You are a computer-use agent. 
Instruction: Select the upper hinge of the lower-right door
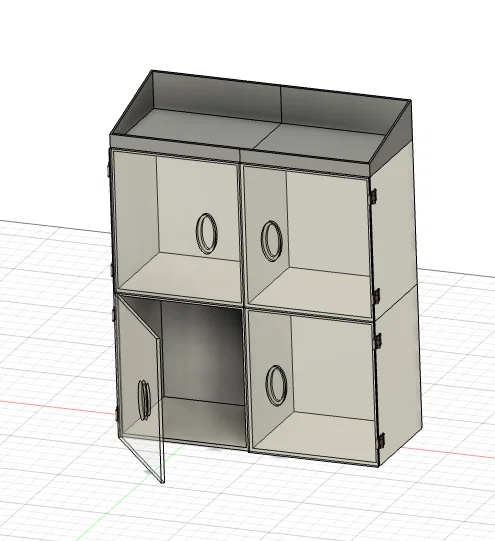point(377,340)
